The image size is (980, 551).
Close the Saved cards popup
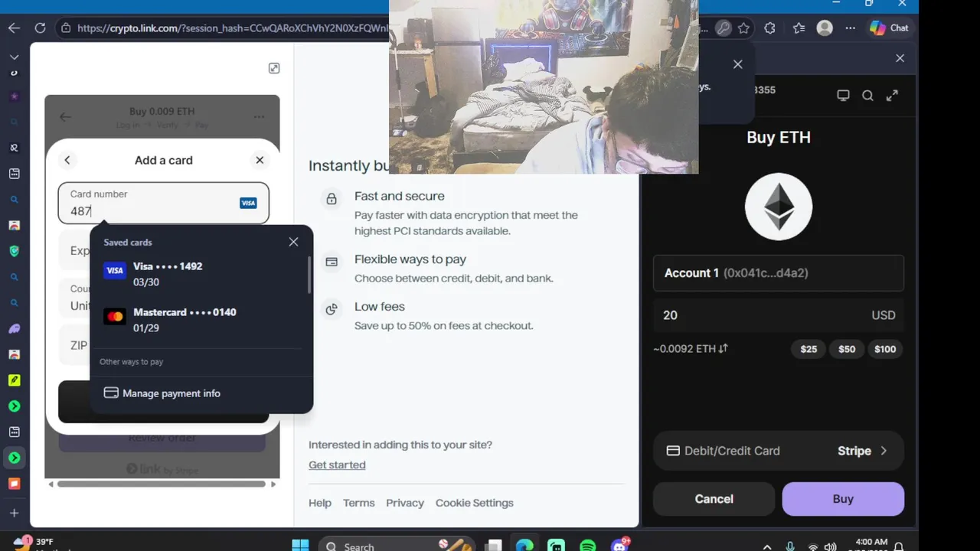(293, 242)
